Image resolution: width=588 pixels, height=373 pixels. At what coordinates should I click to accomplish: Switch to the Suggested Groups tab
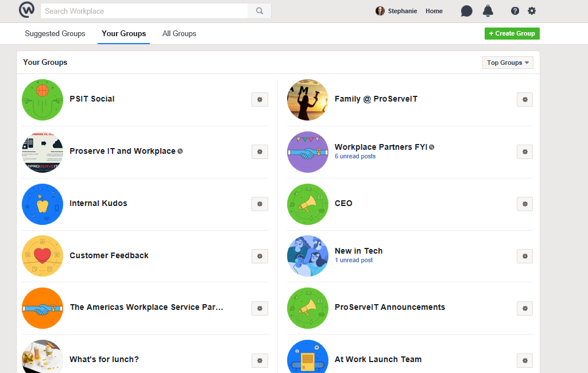click(55, 33)
